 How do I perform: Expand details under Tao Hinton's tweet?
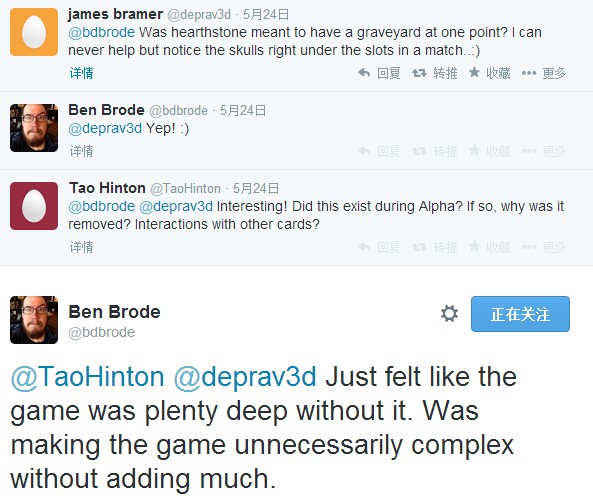pos(81,247)
